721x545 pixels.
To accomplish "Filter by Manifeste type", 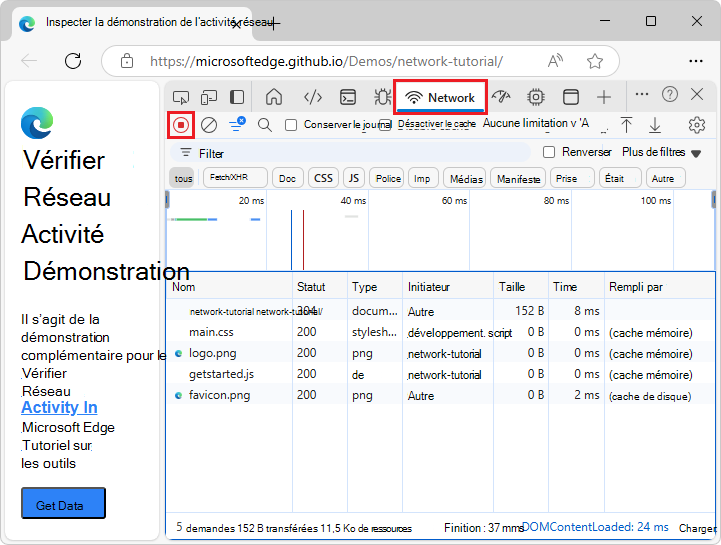I will 518,178.
